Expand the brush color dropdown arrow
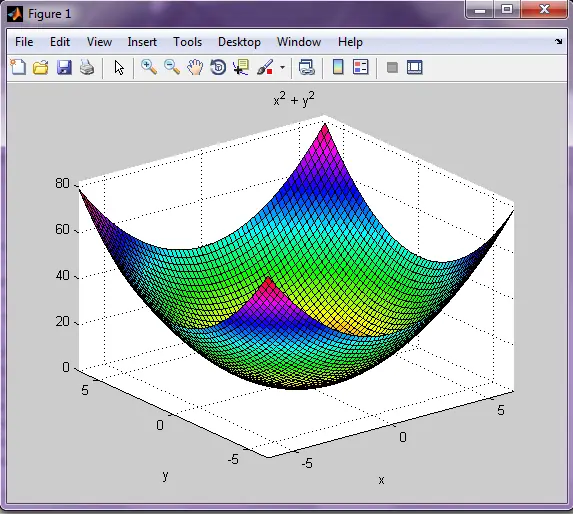The width and height of the screenshot is (573, 514). click(282, 68)
